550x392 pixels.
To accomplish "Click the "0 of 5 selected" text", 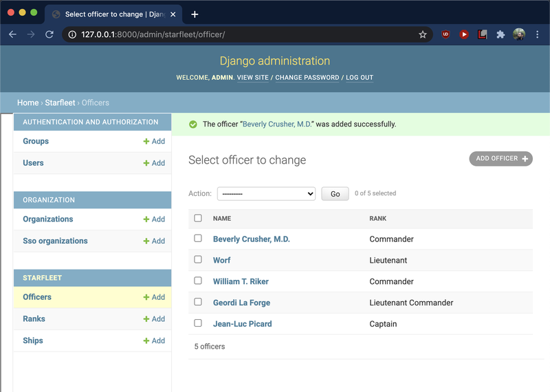I will tap(375, 193).
